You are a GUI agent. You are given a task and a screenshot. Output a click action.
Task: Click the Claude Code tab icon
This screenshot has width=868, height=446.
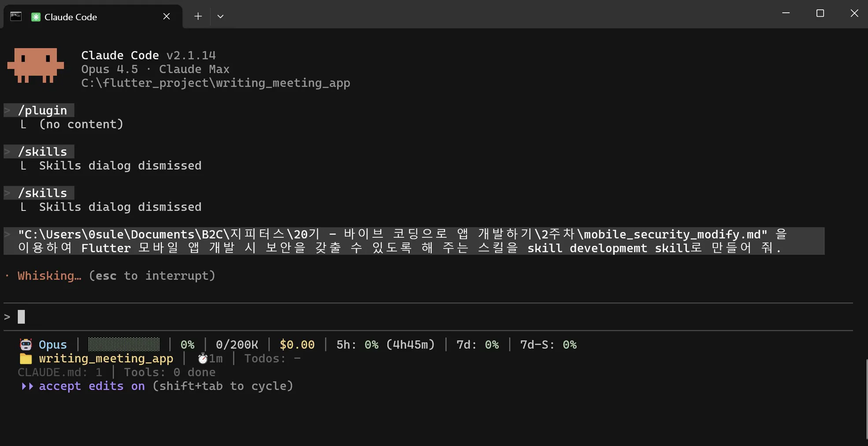36,17
